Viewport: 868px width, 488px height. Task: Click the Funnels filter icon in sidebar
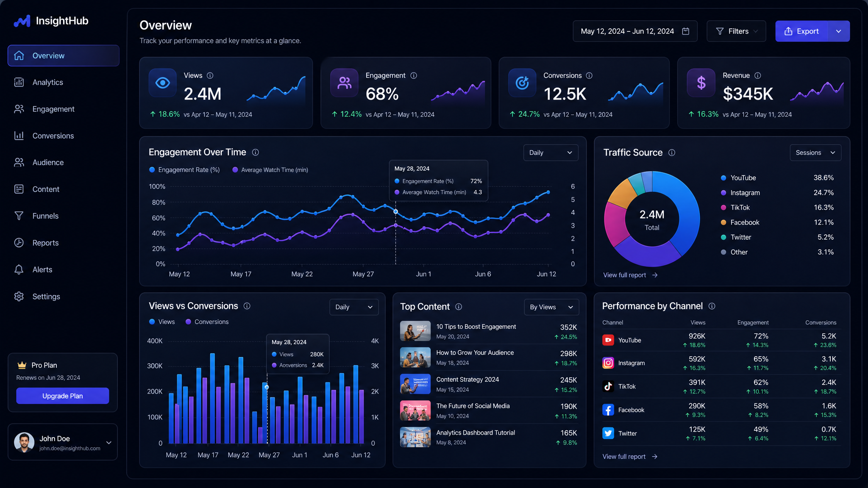[x=19, y=216]
